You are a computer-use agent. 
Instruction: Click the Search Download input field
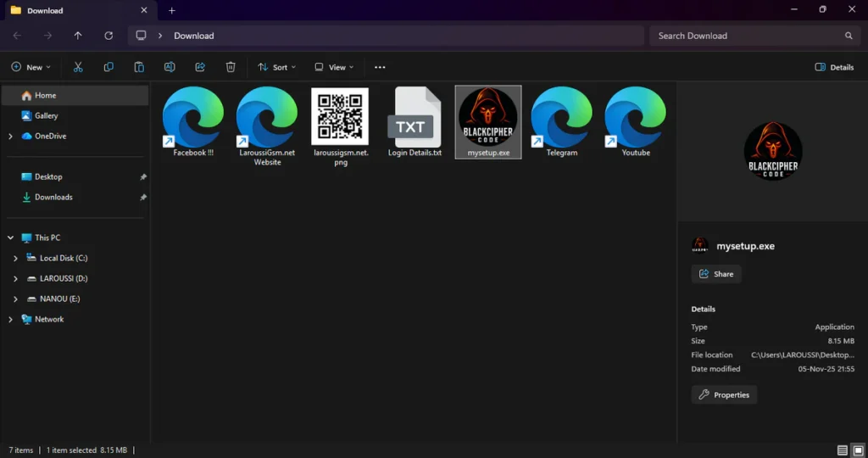746,36
